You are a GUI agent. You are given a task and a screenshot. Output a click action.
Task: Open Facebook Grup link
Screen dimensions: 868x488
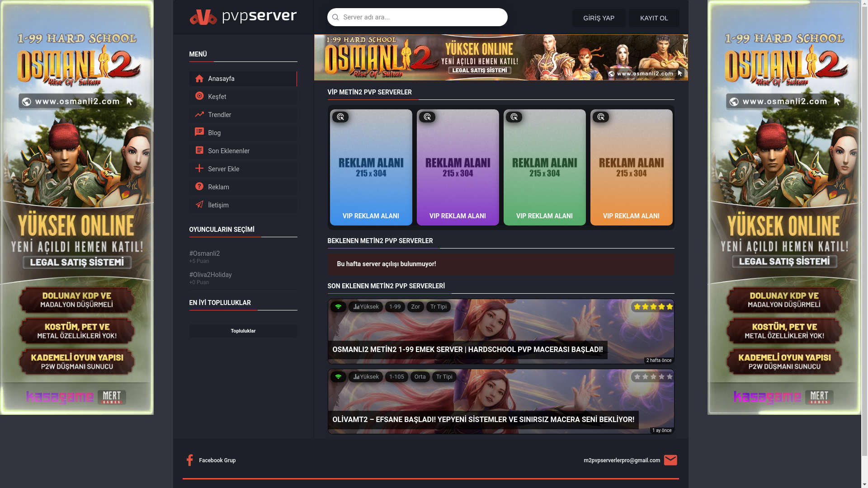point(217,460)
